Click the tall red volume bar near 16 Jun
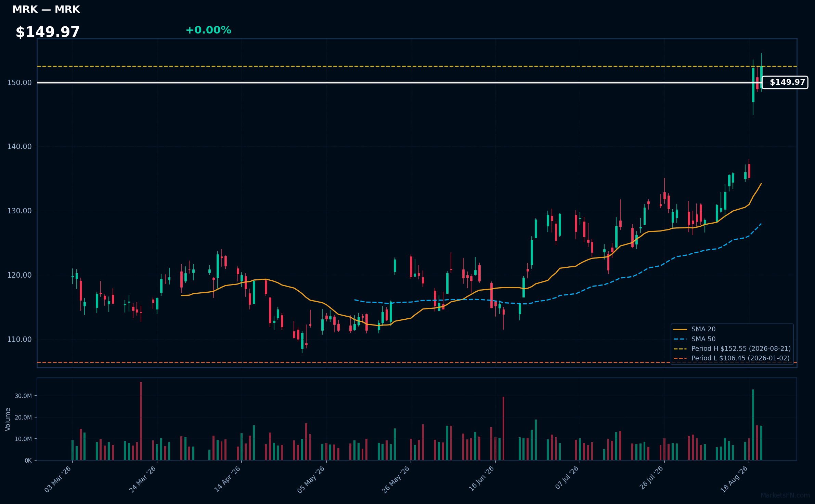This screenshot has width=815, height=504. pos(503,428)
